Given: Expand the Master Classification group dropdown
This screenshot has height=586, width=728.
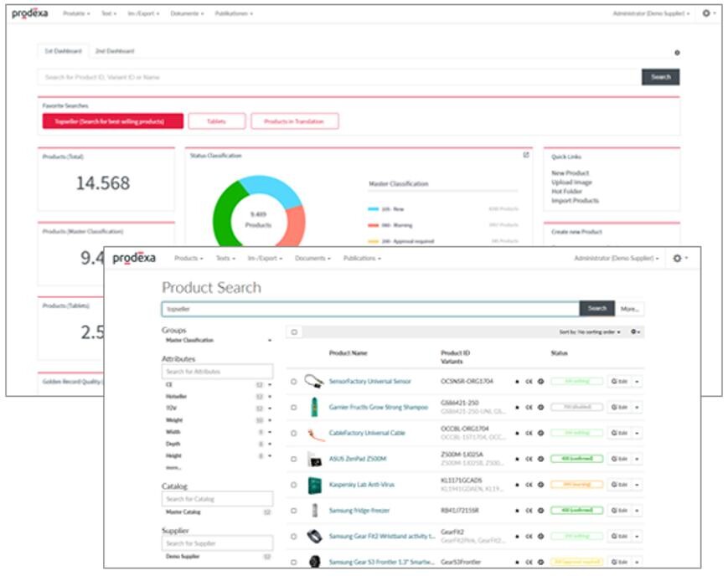Looking at the screenshot, I should 269,341.
